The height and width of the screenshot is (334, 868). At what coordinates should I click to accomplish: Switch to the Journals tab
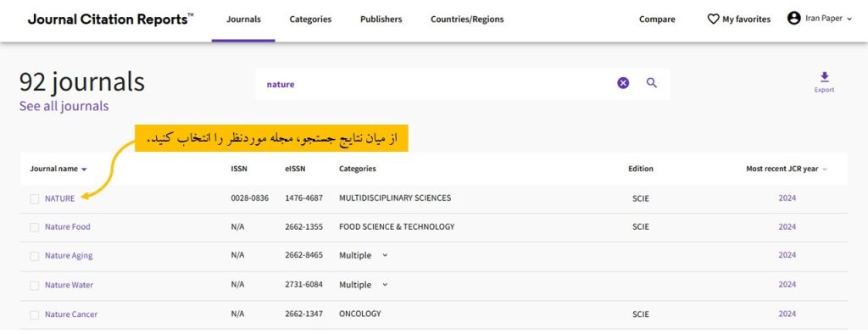(x=243, y=19)
